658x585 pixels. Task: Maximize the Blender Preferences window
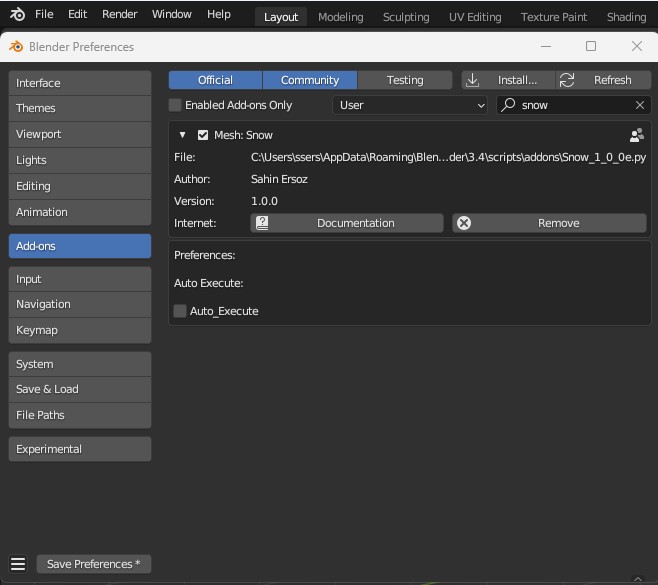point(591,46)
